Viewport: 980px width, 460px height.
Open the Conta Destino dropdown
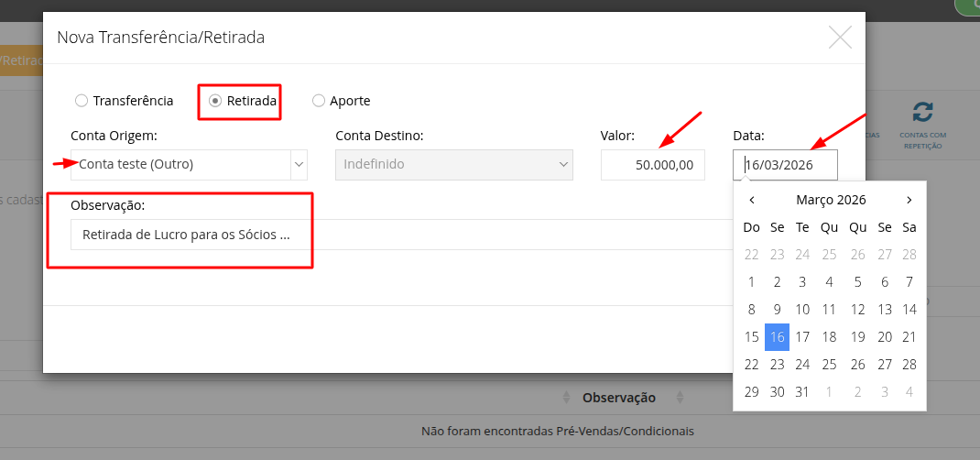tap(454, 165)
